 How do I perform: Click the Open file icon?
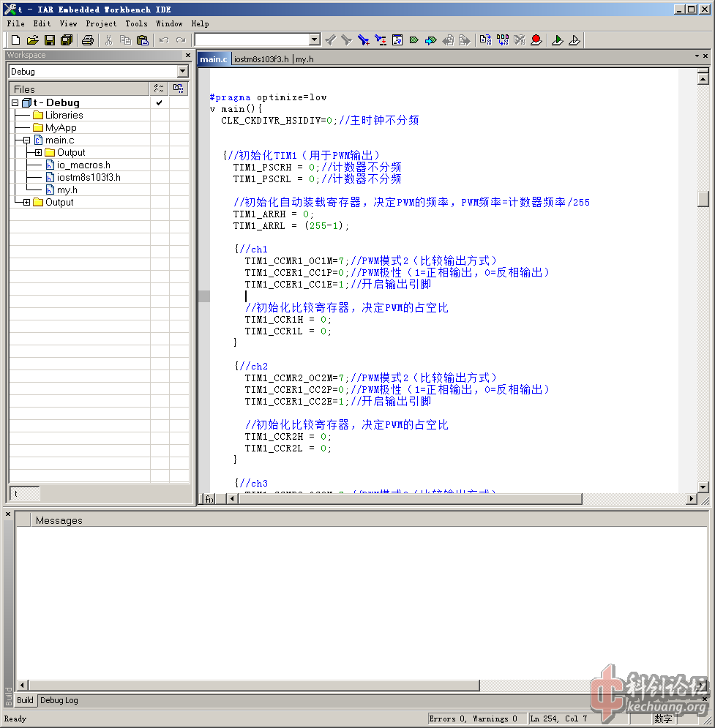pyautogui.click(x=32, y=40)
